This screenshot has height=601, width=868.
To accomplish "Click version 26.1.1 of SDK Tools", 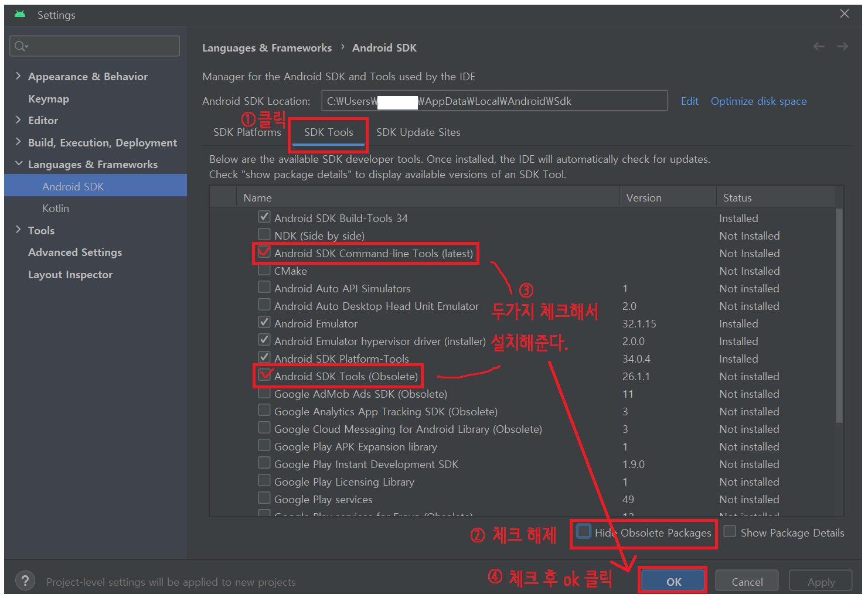I will tap(636, 377).
